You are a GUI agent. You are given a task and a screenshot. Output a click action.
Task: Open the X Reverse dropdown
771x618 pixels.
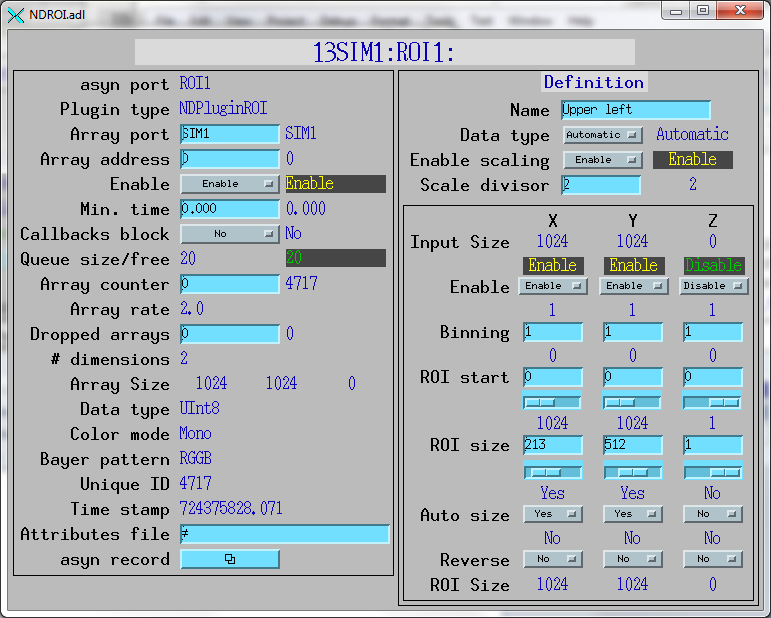click(x=553, y=559)
